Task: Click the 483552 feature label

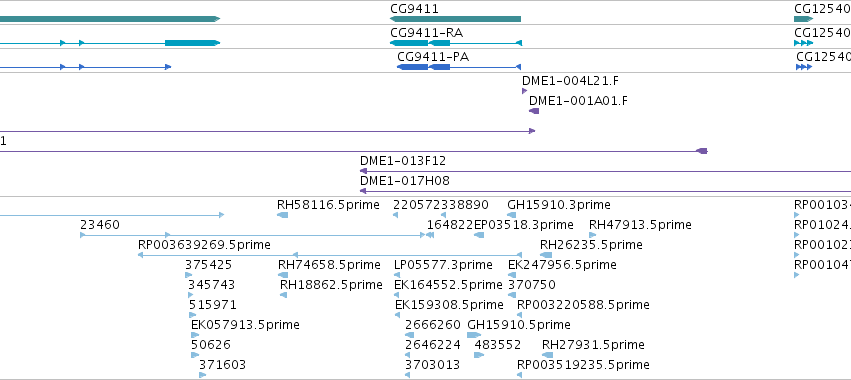Action: click(x=498, y=344)
